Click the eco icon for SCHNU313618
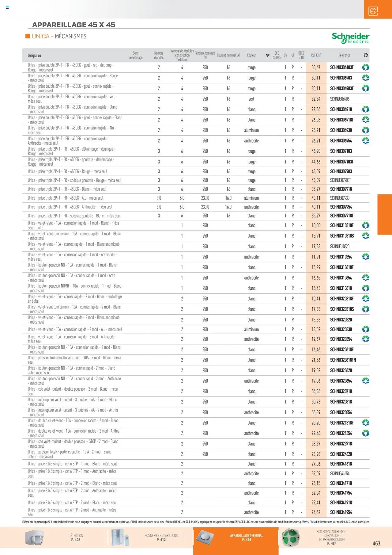 [366, 288]
